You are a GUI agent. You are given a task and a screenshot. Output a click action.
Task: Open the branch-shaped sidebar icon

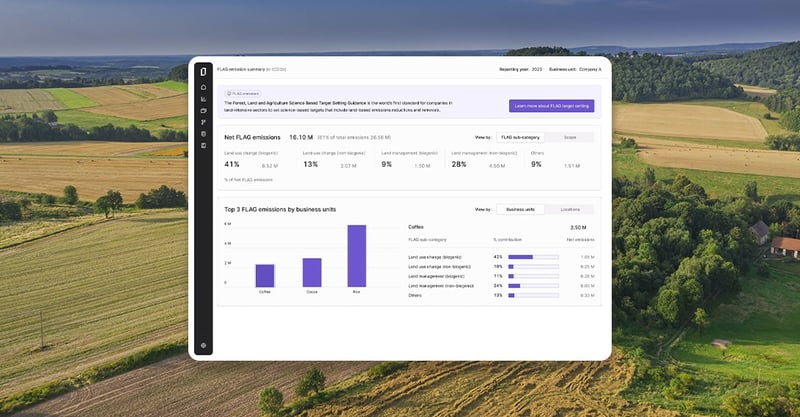(x=204, y=122)
